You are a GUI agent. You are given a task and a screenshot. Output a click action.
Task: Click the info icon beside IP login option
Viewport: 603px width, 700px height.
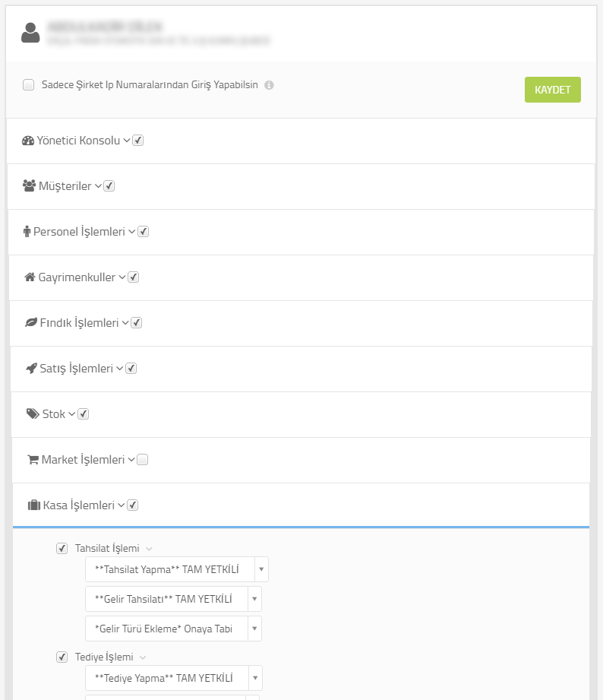pos(269,85)
